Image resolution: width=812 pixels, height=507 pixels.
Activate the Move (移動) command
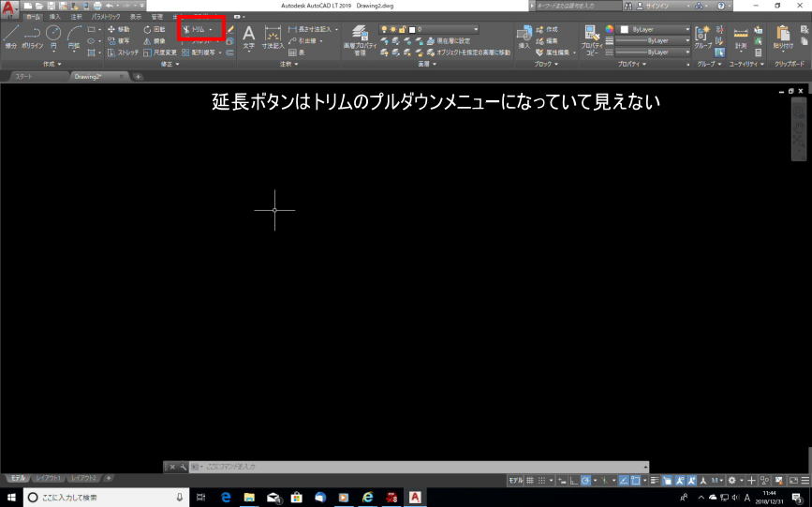coord(119,30)
